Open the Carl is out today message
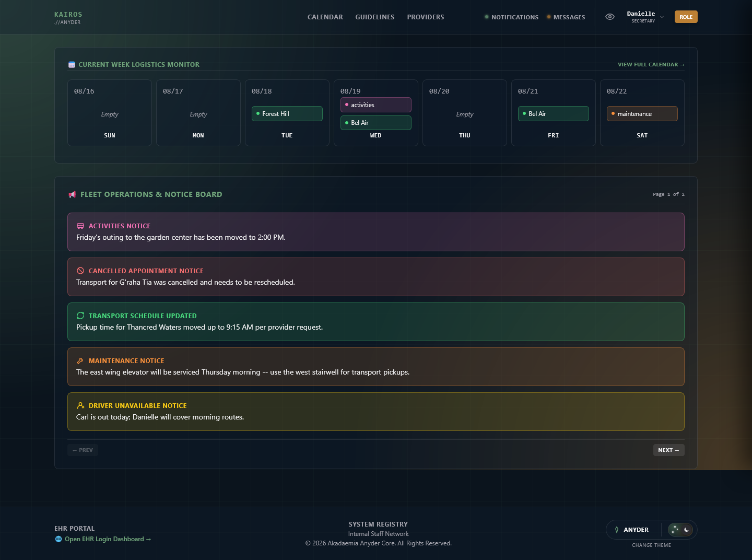The image size is (752, 560). pos(160,417)
